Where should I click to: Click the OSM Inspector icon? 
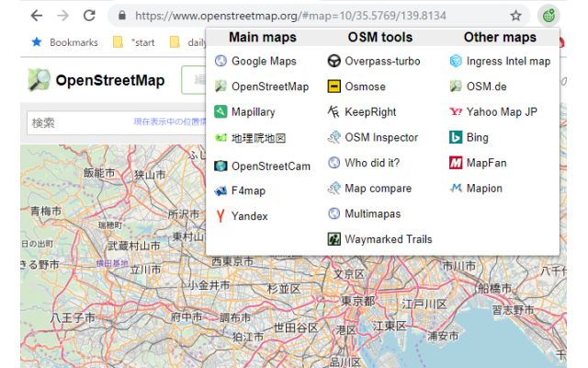coord(334,137)
